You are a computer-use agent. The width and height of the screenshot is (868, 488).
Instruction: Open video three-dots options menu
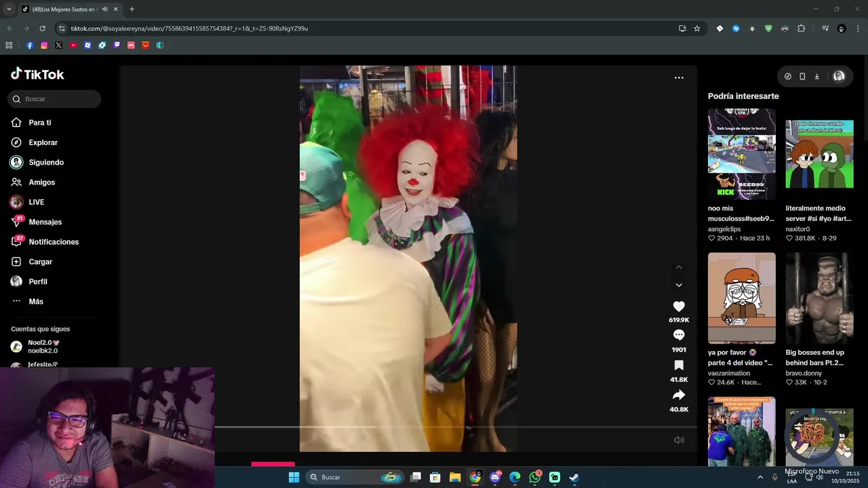679,78
